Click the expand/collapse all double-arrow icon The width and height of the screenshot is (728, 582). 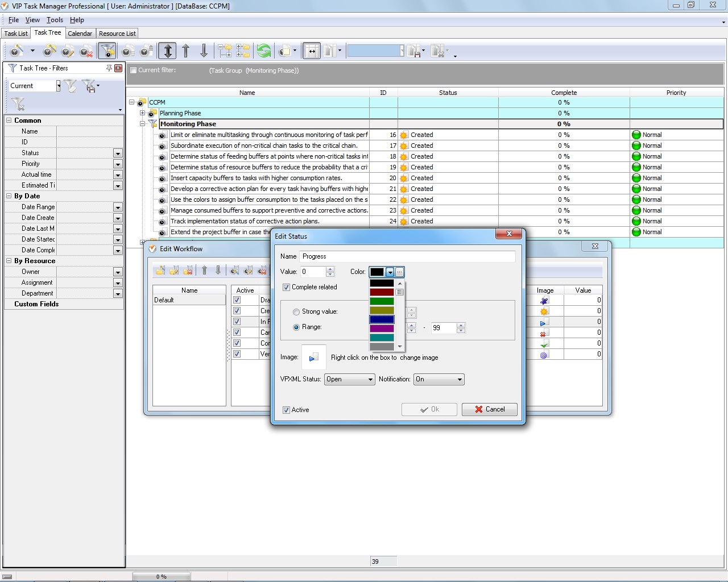point(167,51)
